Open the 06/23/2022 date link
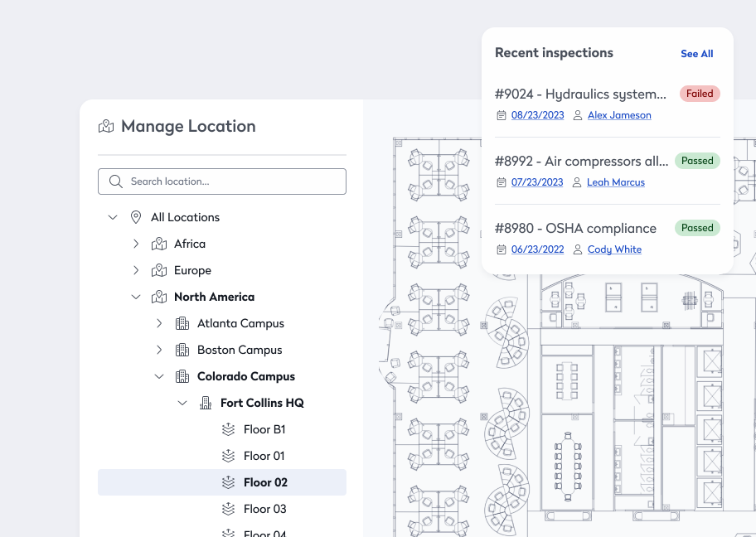Image resolution: width=756 pixels, height=537 pixels. (538, 249)
